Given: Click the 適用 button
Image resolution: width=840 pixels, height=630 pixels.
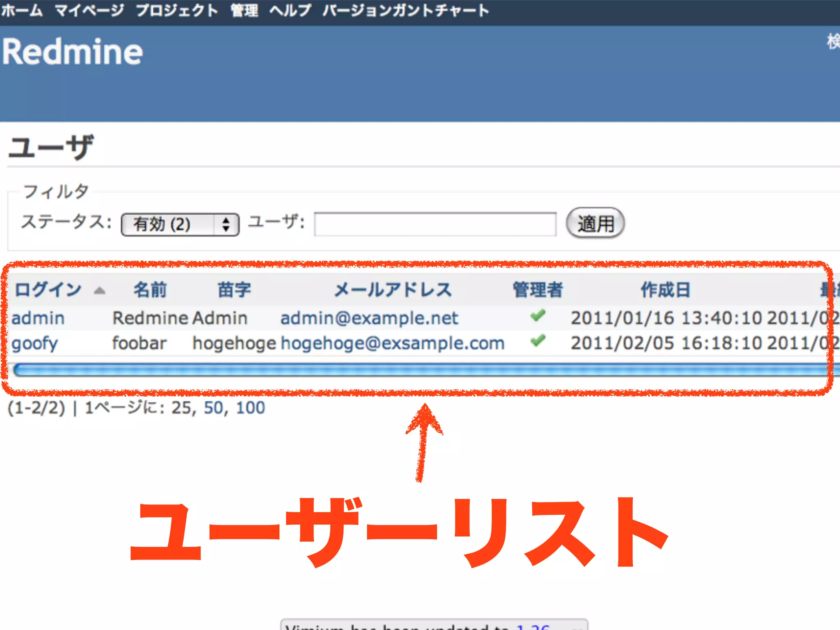Looking at the screenshot, I should pyautogui.click(x=595, y=224).
